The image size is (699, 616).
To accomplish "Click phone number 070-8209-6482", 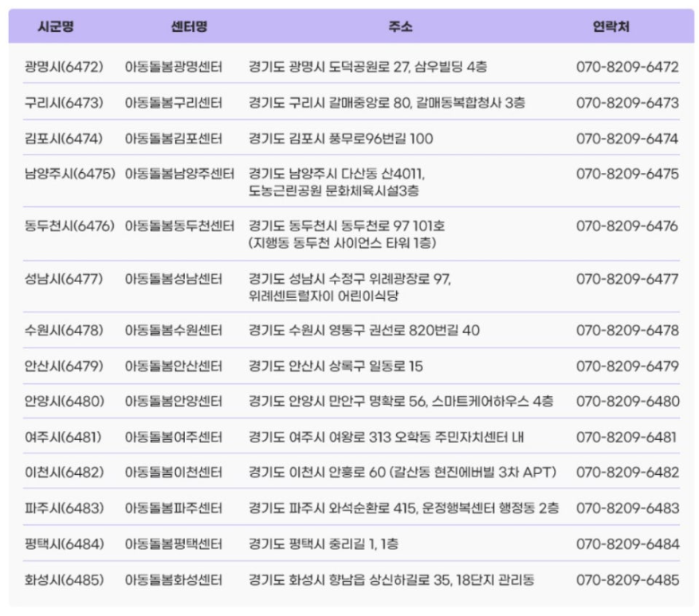I will coord(627,472).
